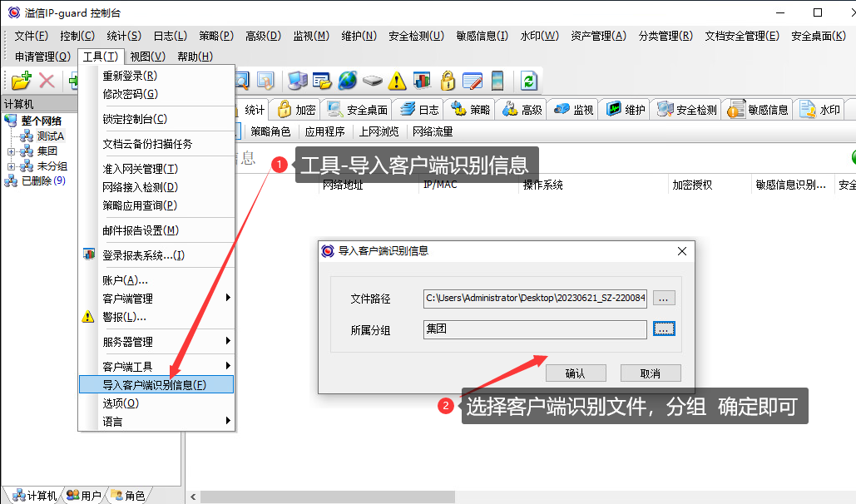Expand the 集团 tree node
The width and height of the screenshot is (856, 504).
11,151
